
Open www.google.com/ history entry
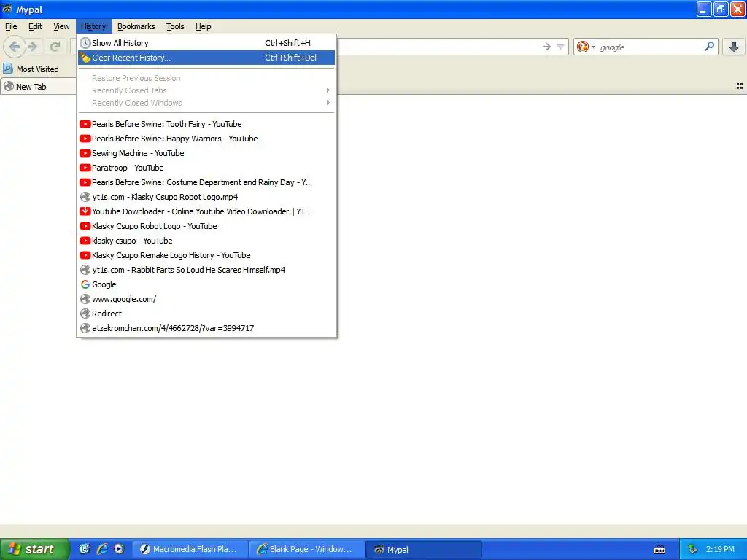206,299
